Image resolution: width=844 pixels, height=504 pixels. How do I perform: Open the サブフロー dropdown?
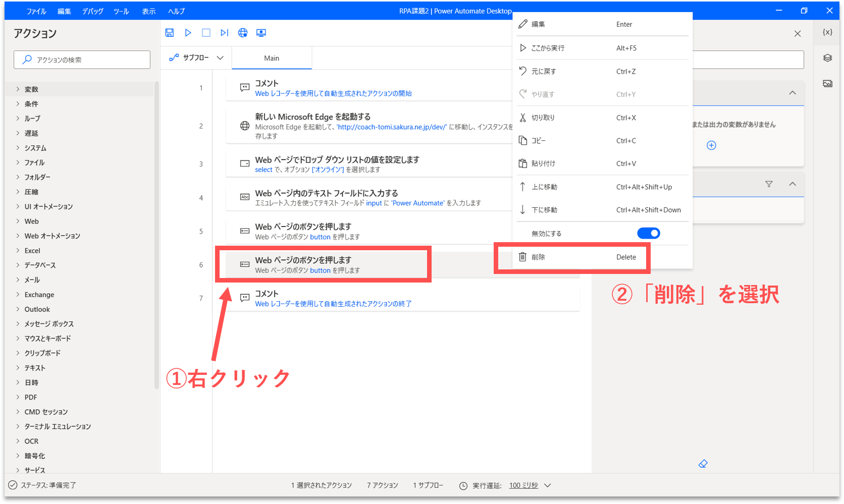tap(196, 58)
